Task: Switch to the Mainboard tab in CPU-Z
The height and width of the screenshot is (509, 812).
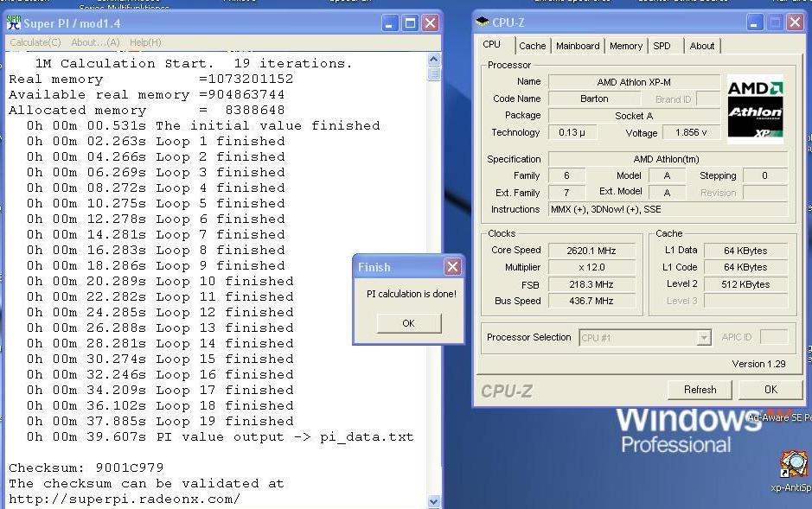Action: coord(578,46)
